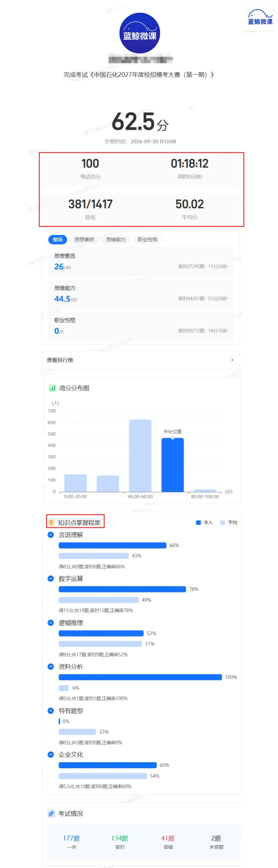This screenshot has width=278, height=868.
Task: Click the 得分分布图 heading
Action: 74,388
